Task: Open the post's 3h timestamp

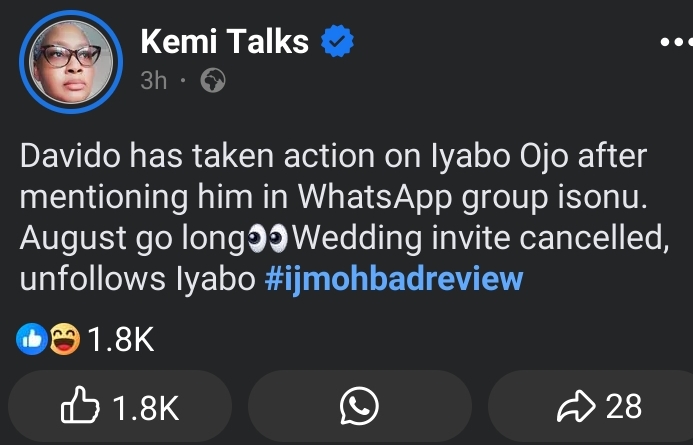Action: [154, 81]
